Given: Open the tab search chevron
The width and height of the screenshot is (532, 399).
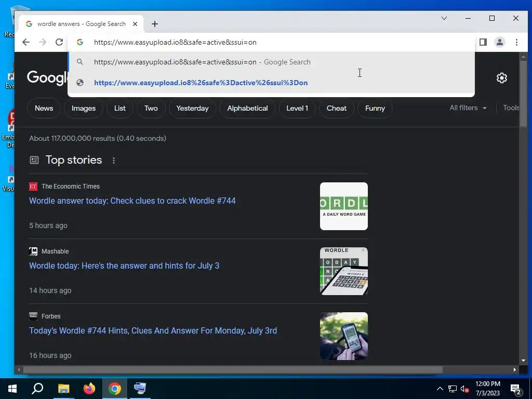Looking at the screenshot, I should 444,18.
